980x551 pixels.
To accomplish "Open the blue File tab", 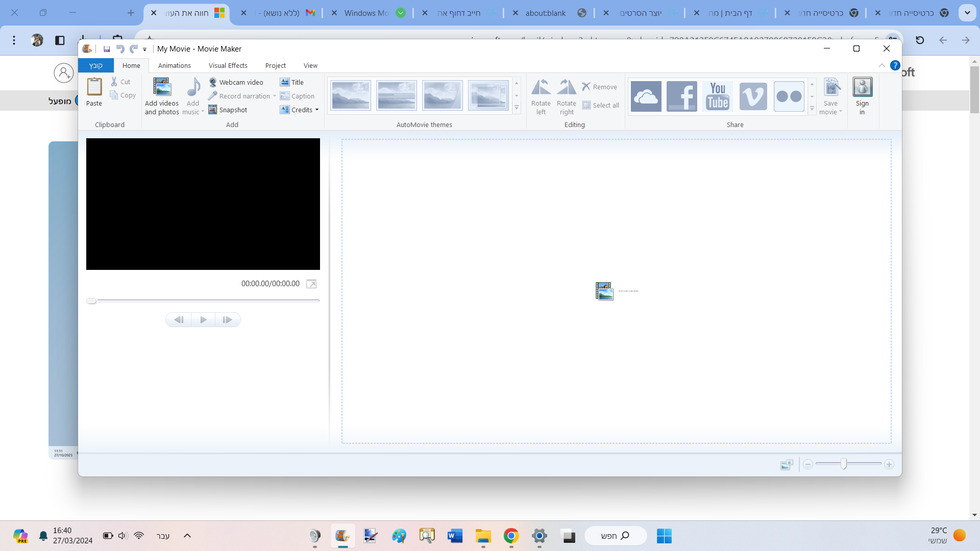I will coord(96,65).
